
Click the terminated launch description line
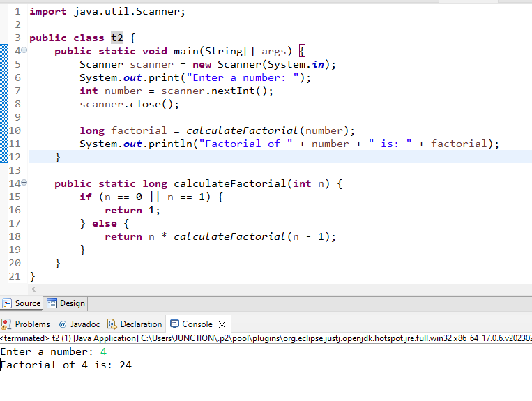[x=266, y=338]
